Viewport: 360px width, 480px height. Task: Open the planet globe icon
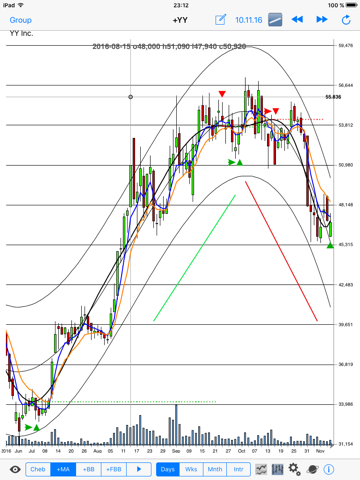312,469
